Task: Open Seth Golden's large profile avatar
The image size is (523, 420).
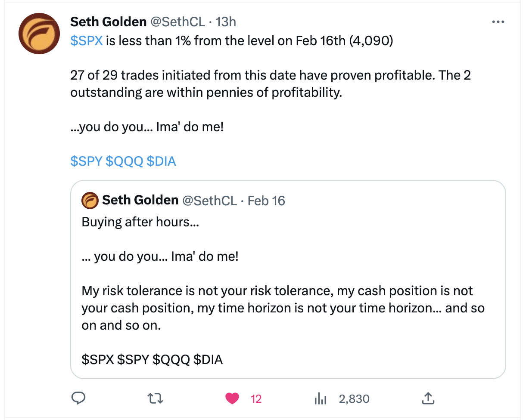Action: (39, 34)
